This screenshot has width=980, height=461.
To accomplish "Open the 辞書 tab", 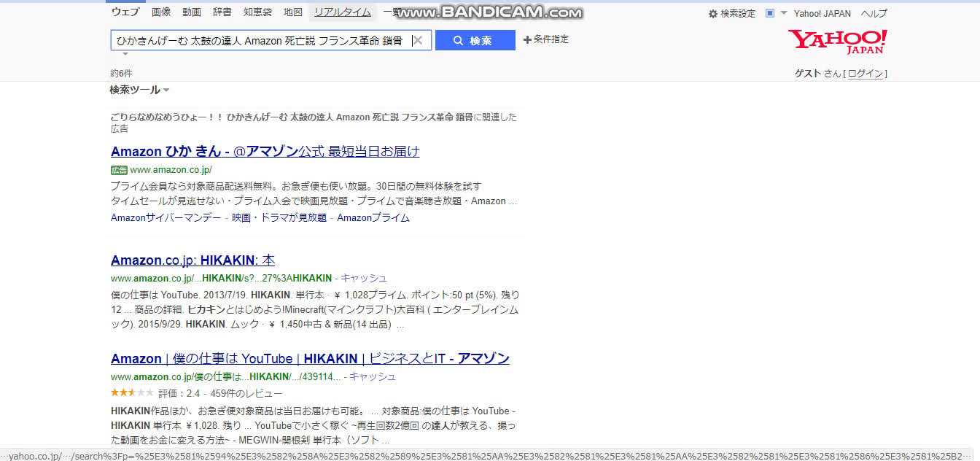I will [222, 12].
